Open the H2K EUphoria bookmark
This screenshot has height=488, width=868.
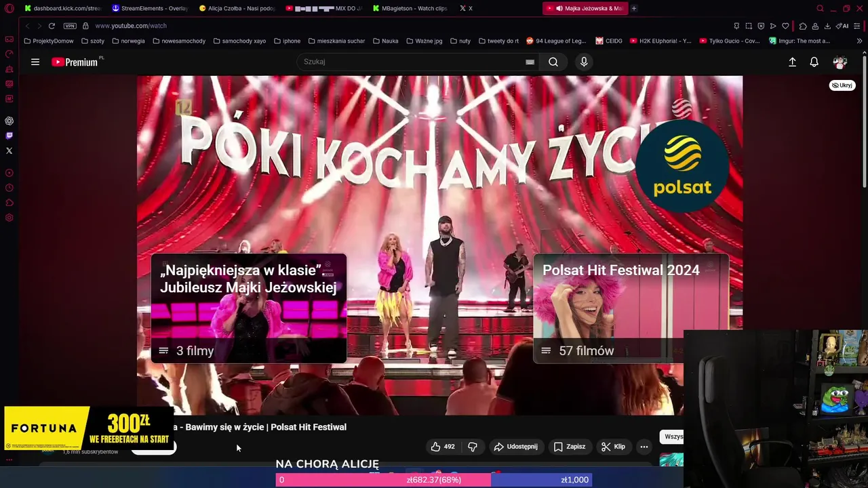[660, 41]
